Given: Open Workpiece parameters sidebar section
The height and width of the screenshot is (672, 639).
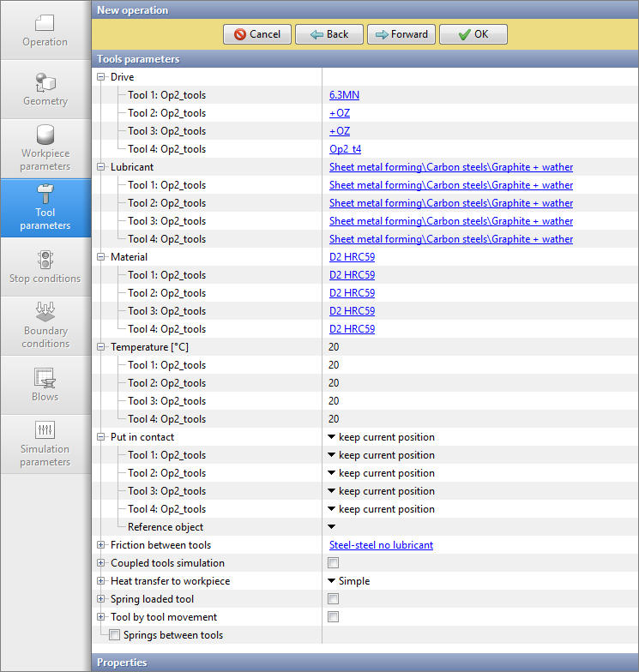Looking at the screenshot, I should (45, 148).
